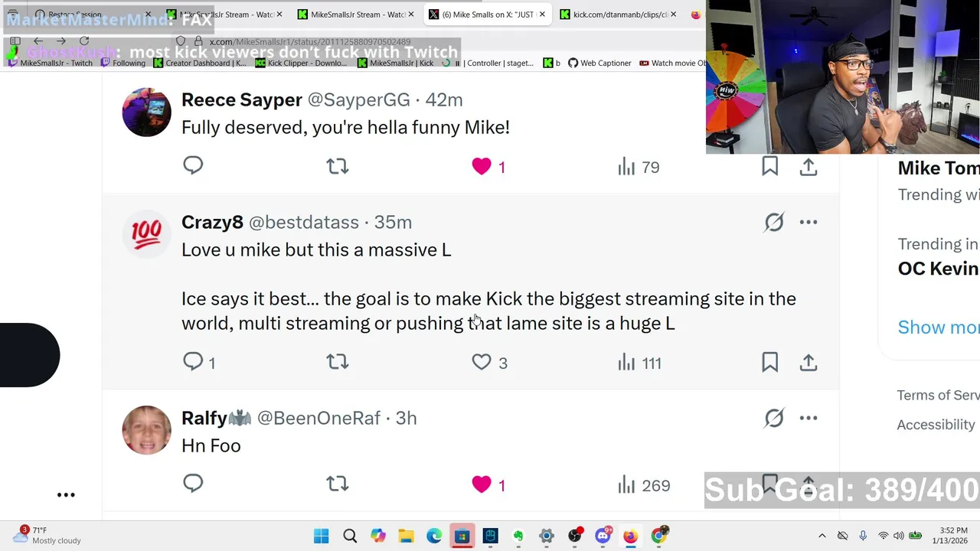Remove like from Ralfy's tweet
This screenshot has height=551, width=980.
click(x=482, y=484)
